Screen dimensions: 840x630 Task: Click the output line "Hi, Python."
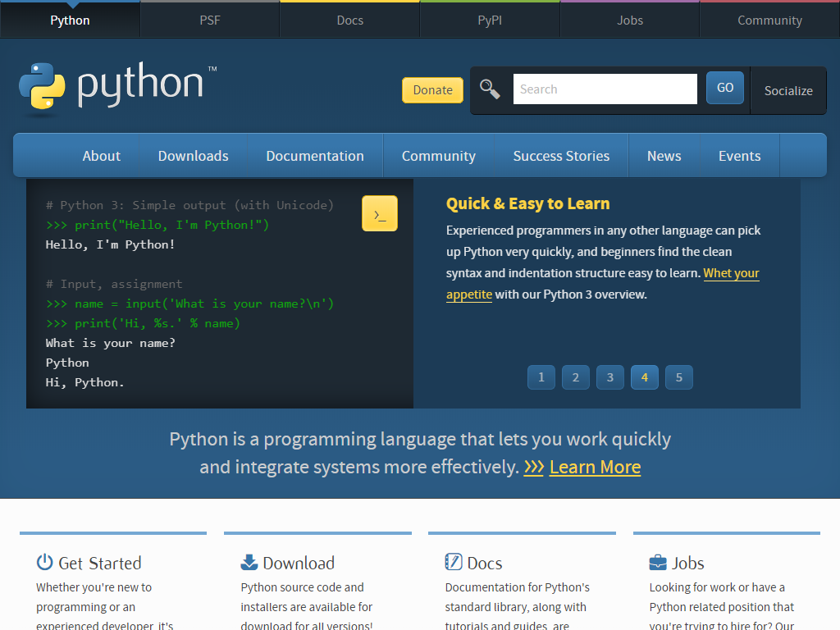click(84, 382)
